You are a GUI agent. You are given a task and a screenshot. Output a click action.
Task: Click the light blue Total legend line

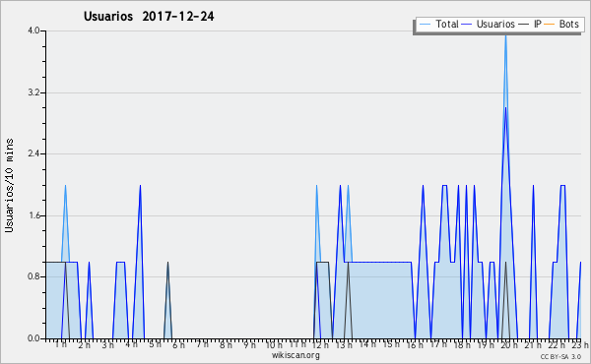click(425, 25)
